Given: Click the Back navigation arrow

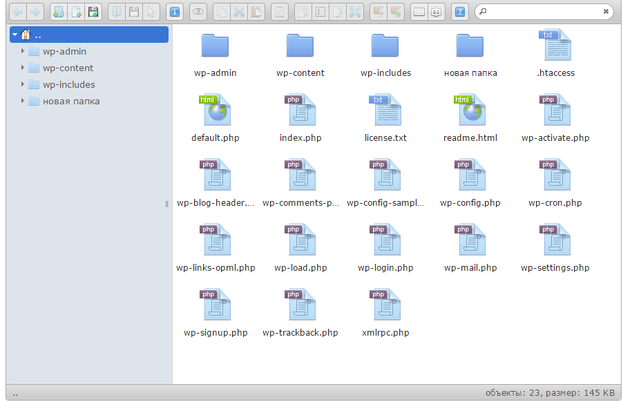Looking at the screenshot, I should [18, 12].
